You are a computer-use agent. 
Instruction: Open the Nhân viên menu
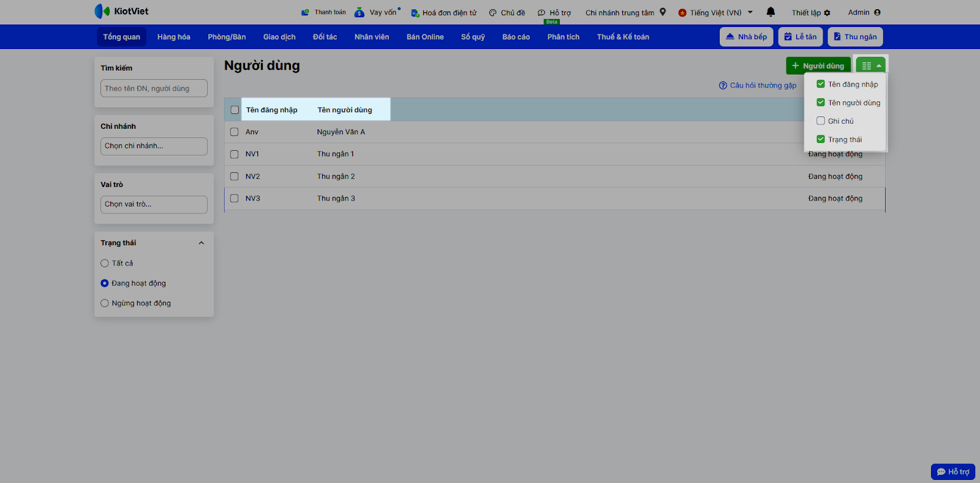(372, 37)
